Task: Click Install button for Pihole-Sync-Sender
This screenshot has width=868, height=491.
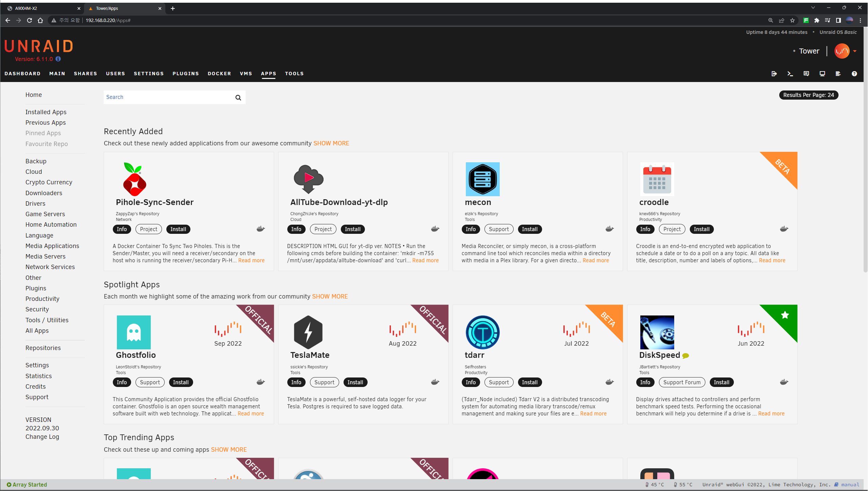Action: pyautogui.click(x=178, y=229)
